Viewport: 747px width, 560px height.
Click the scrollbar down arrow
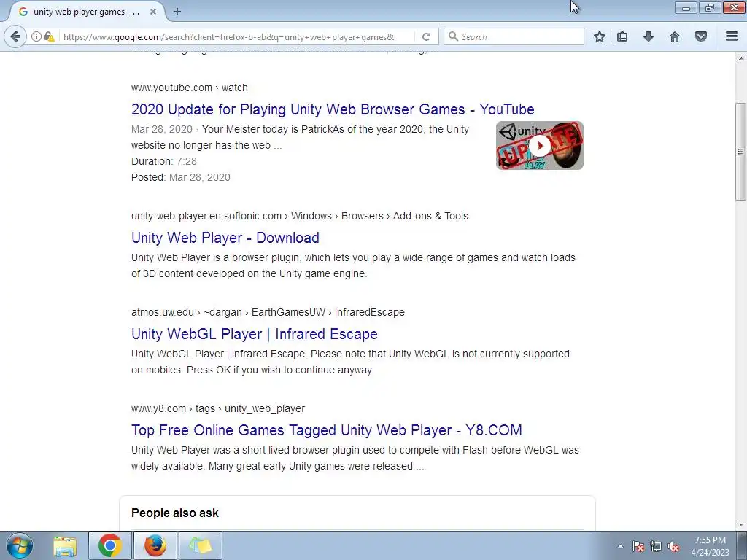[x=740, y=525]
